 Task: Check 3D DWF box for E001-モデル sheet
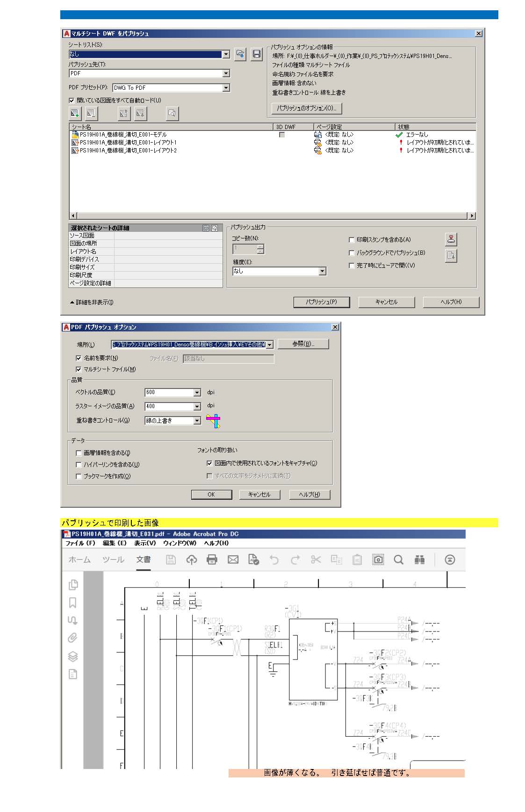(281, 135)
